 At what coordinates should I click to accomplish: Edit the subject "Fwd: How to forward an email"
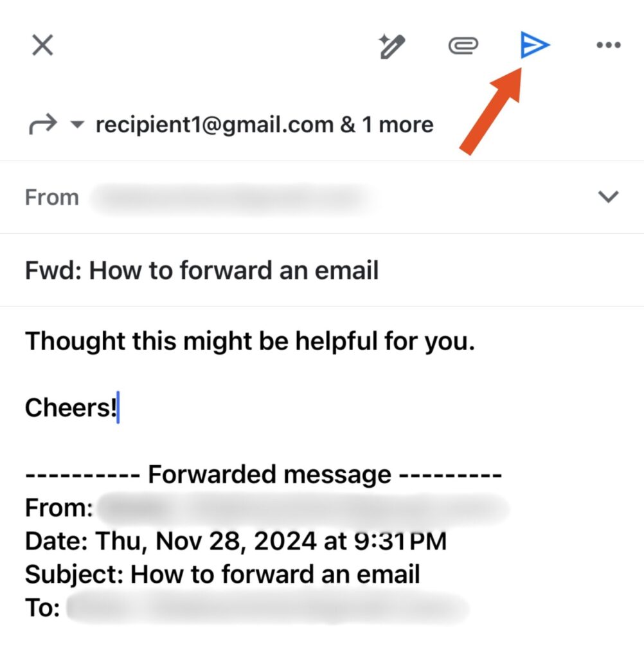coord(202,271)
